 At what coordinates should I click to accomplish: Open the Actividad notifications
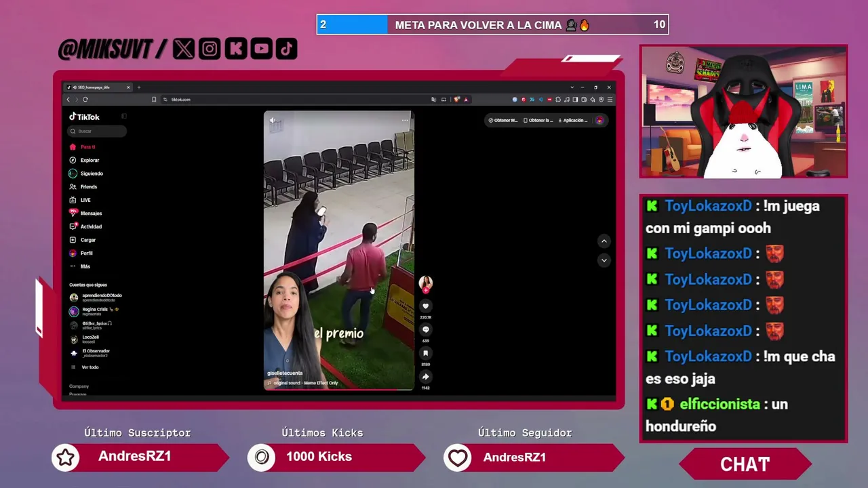click(x=85, y=226)
